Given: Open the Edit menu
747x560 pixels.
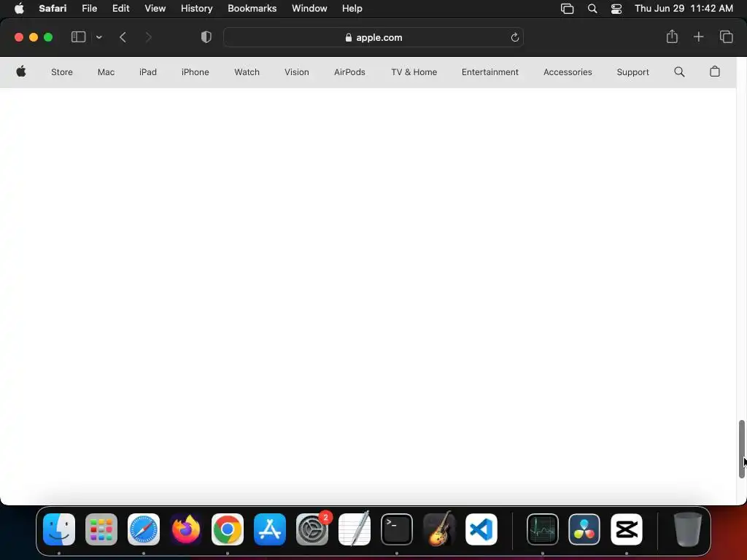Looking at the screenshot, I should pyautogui.click(x=120, y=9).
